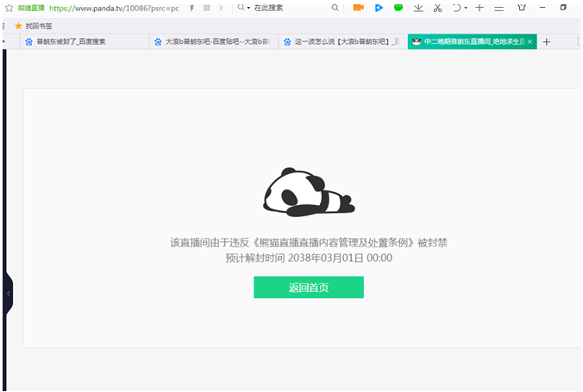Open the green WeChat chat bubble icon

click(x=398, y=8)
